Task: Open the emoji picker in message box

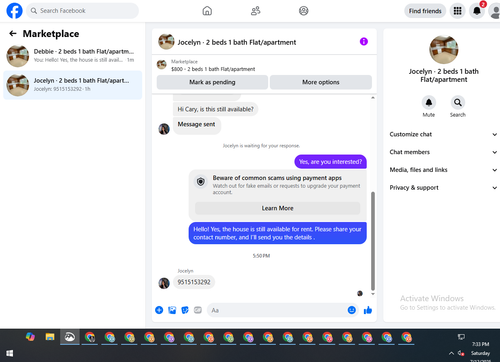Action: click(352, 310)
